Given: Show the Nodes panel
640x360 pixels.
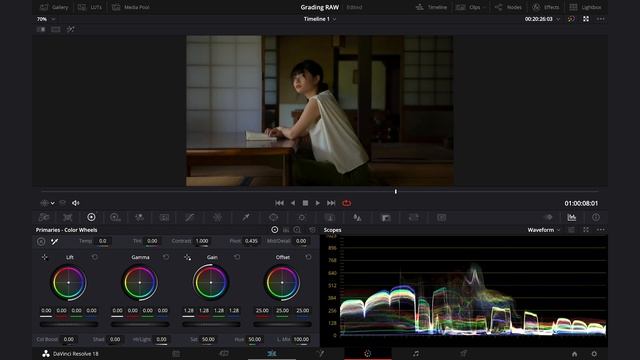Looking at the screenshot, I should (508, 7).
